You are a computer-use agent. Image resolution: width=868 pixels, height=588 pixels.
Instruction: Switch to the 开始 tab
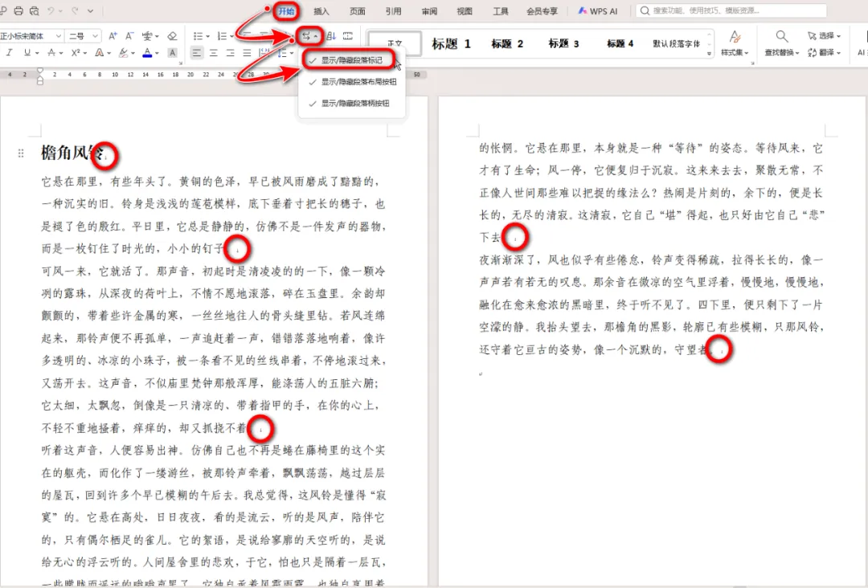[x=286, y=11]
